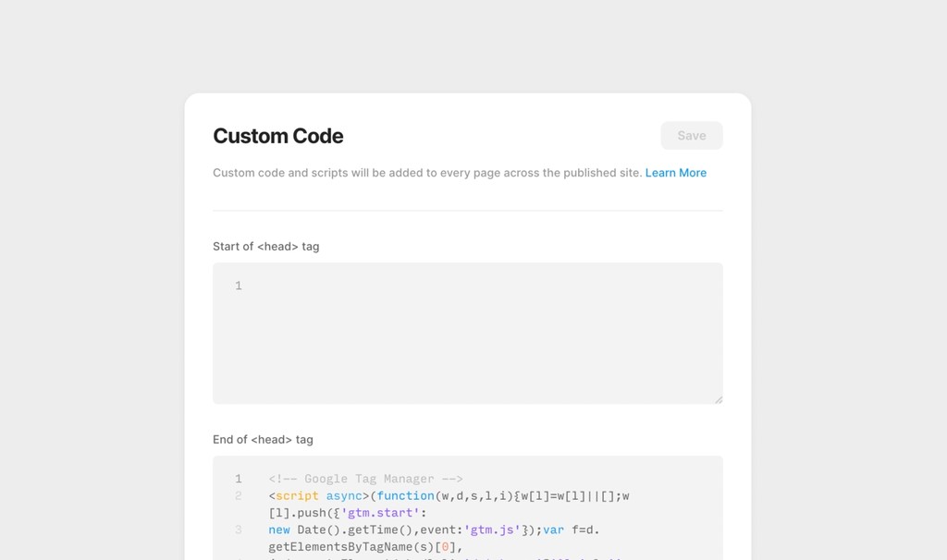Click the Save button

(691, 135)
